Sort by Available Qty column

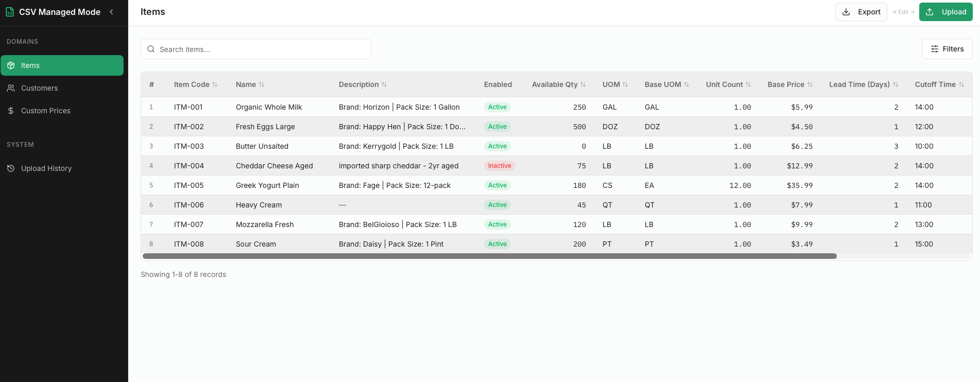point(559,84)
